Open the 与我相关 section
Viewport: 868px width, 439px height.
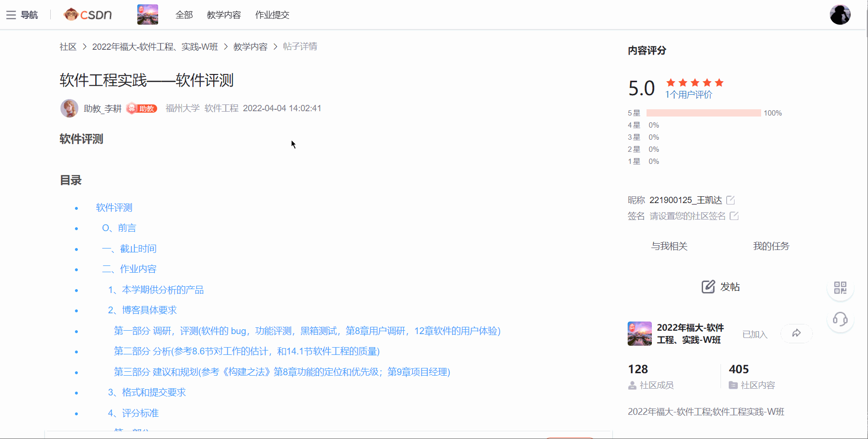670,246
